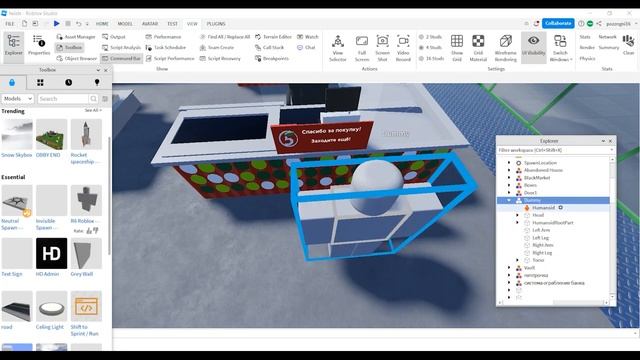This screenshot has height=360, width=640.
Task: Switch to the TEST ribbon tab
Action: 173,24
